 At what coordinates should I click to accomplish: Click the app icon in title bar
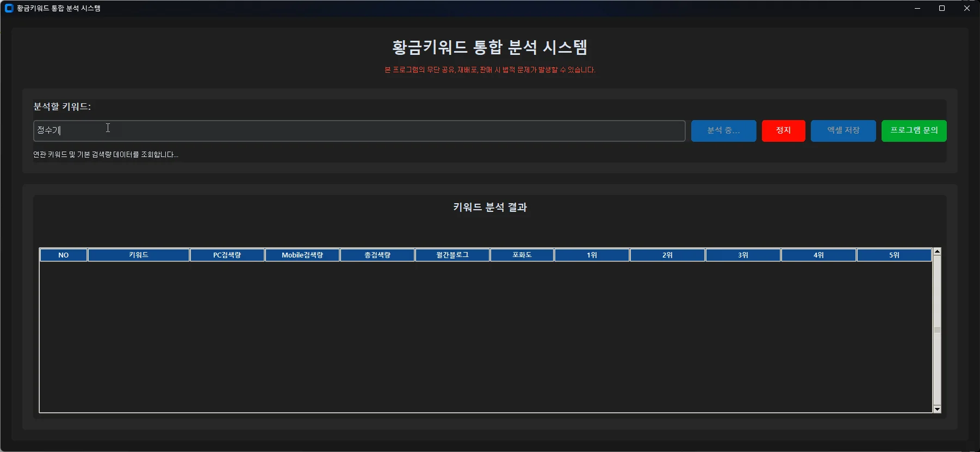click(9, 8)
